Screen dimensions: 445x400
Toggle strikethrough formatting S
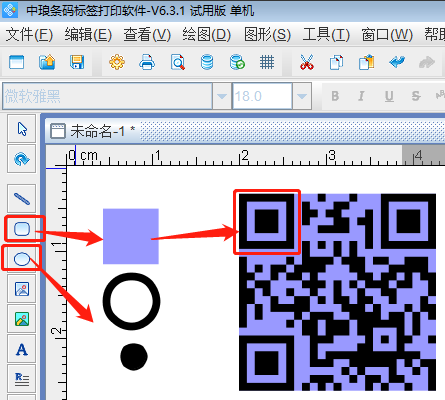[x=416, y=96]
